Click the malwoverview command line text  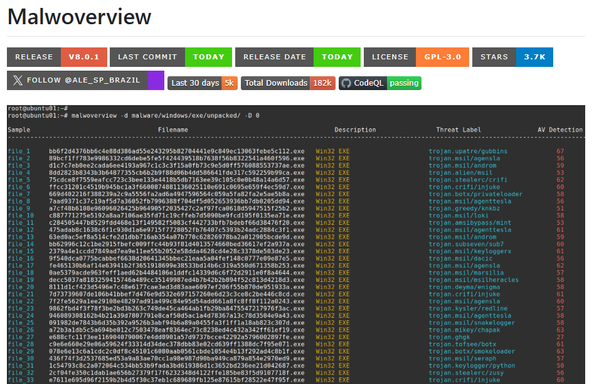click(165, 116)
